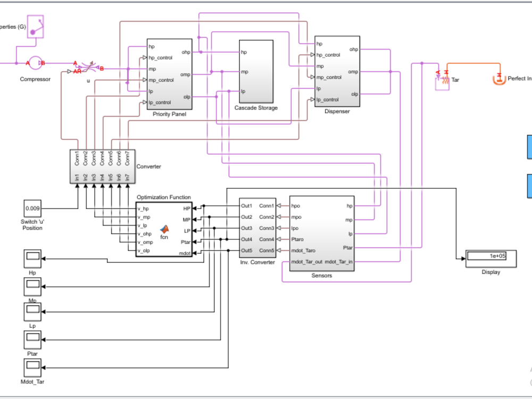Select the upper blue block on the right edge
This screenshot has height=399, width=532.
(529, 148)
